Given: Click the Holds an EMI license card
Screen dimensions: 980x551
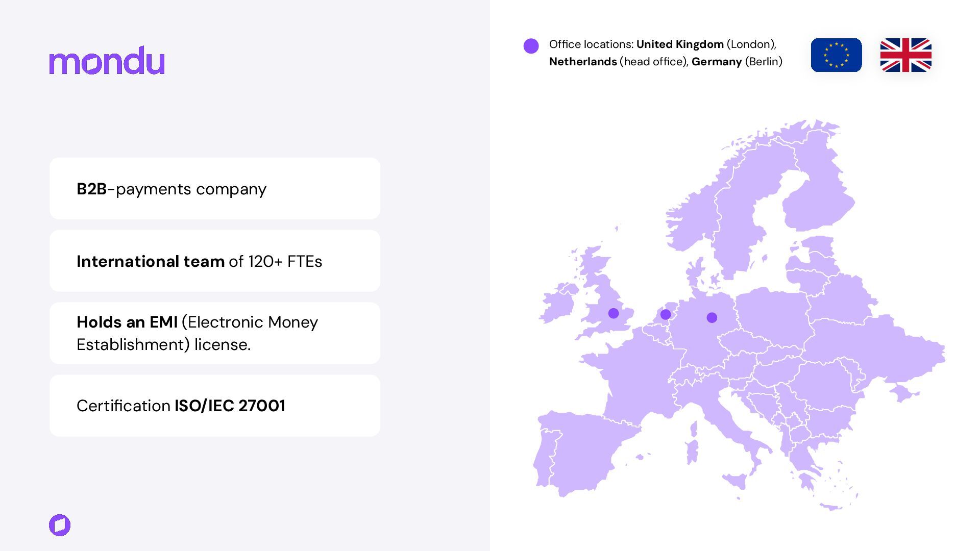Looking at the screenshot, I should (x=214, y=333).
